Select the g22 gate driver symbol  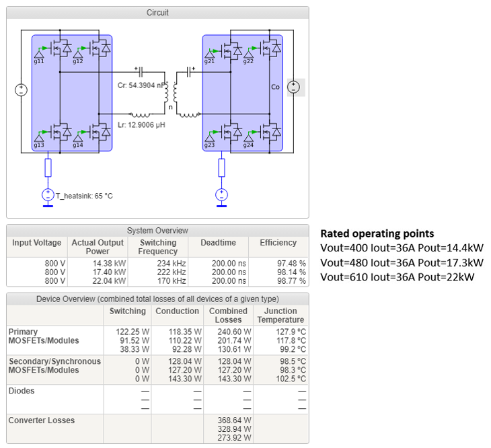(248, 54)
